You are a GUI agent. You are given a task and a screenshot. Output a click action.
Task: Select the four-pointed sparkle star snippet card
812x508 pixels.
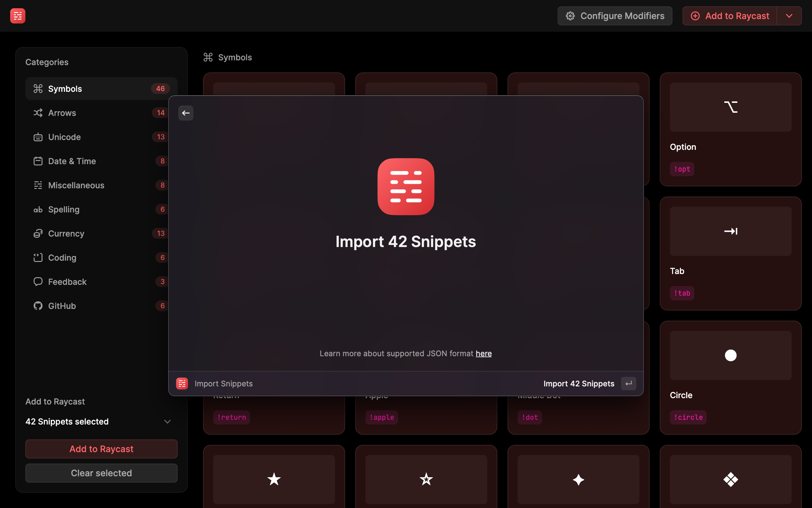(x=578, y=477)
